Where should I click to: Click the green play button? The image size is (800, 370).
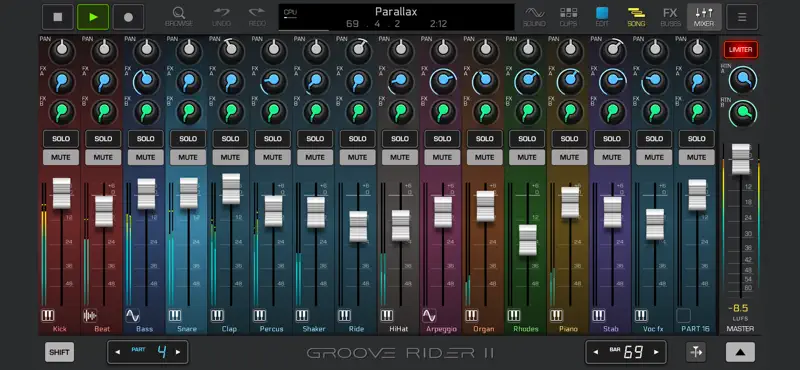pos(93,17)
